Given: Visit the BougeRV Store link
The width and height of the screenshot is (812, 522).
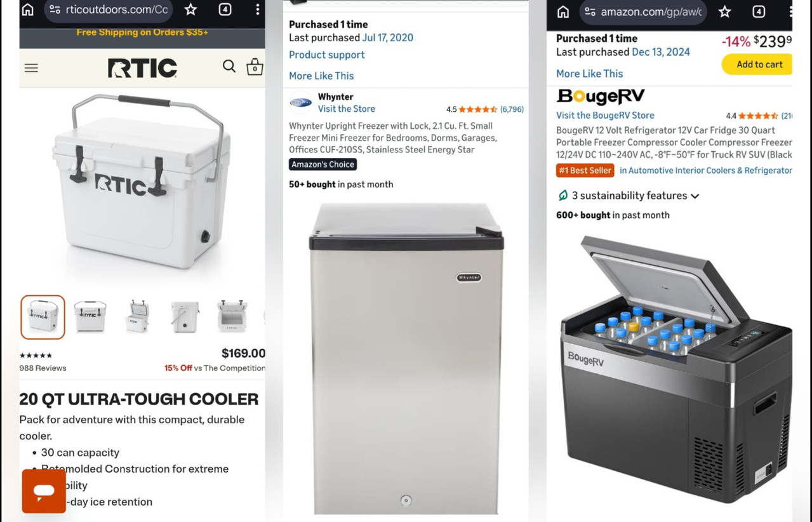Looking at the screenshot, I should click(605, 115).
